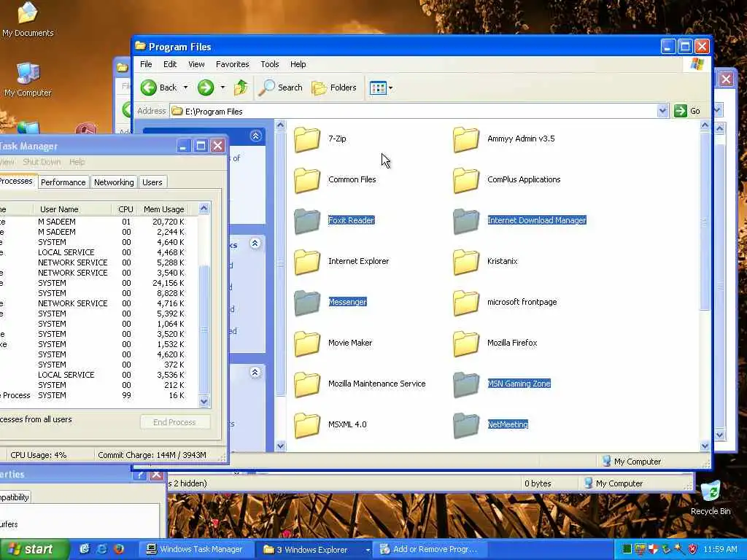Collapse the top task pane section

(255, 136)
